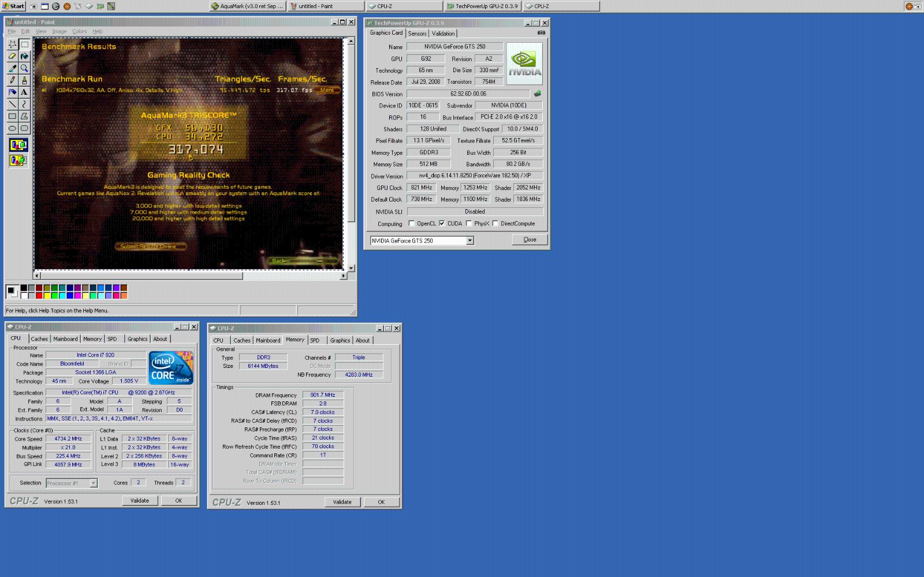Pick the bright green color swatch in Paint

click(x=54, y=295)
